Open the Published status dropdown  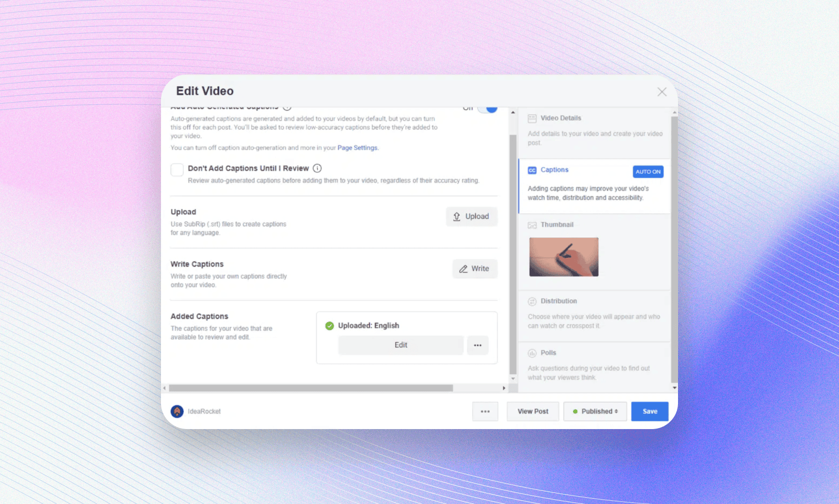(x=595, y=411)
